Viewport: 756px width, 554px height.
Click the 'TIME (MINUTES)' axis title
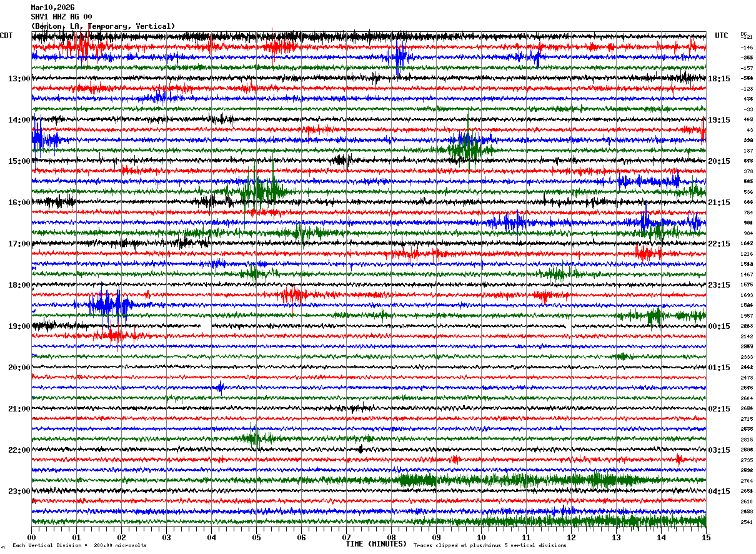(376, 544)
